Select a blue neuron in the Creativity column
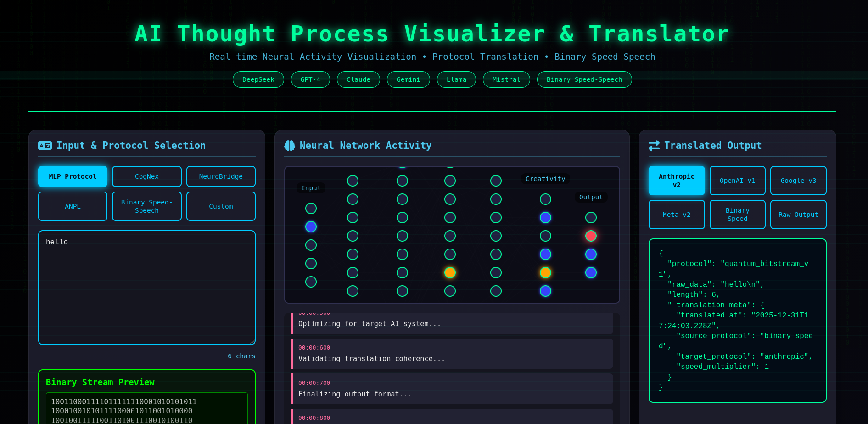868x424 pixels. (545, 217)
